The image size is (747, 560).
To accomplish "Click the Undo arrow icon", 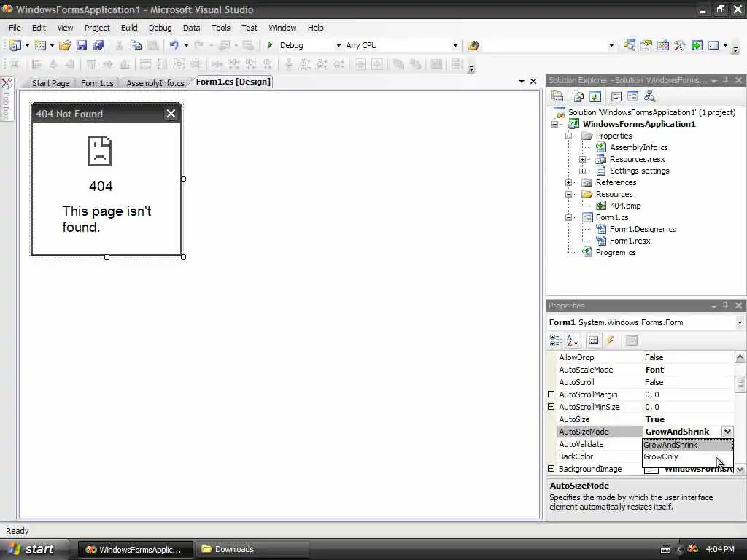I will (x=174, y=45).
